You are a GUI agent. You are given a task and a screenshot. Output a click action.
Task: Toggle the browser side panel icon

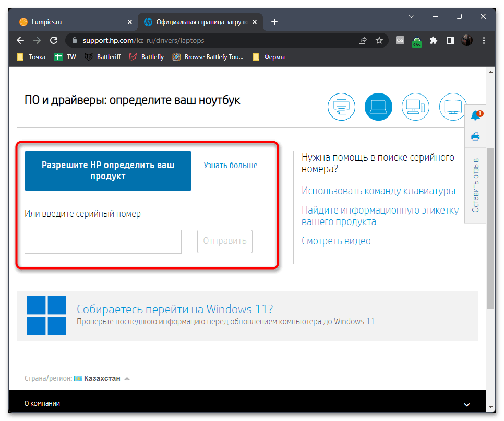click(450, 40)
